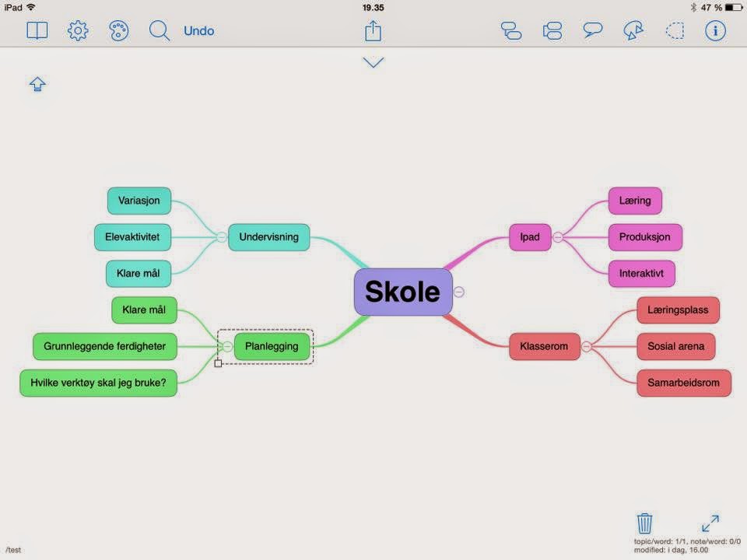
Task: Add a child topic
Action: pos(512,30)
